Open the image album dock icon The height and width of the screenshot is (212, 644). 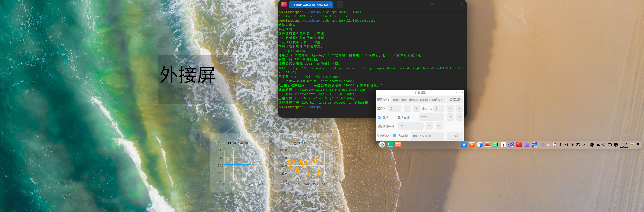coord(487,145)
